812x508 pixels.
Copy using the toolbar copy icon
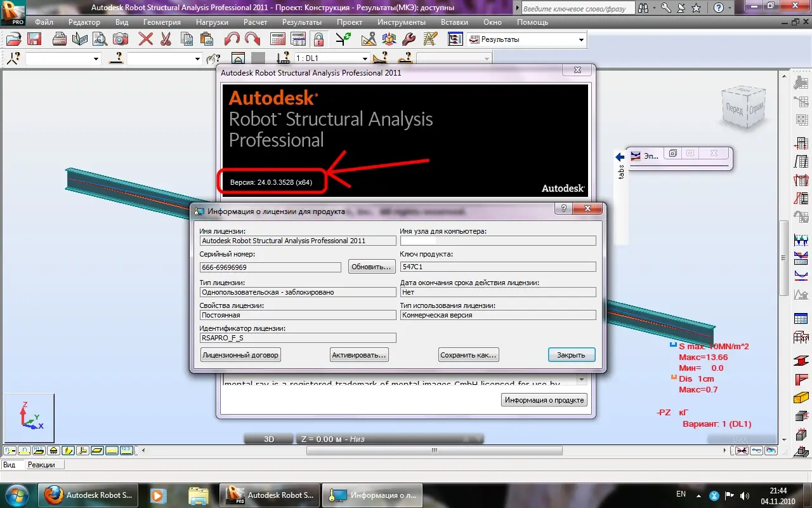click(x=186, y=39)
